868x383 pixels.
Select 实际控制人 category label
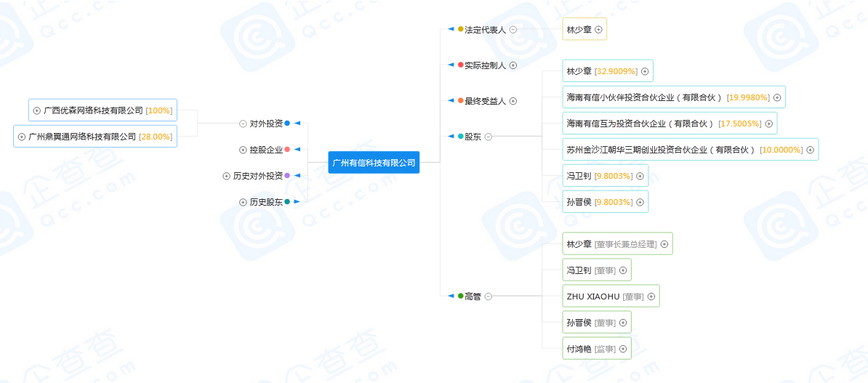click(x=486, y=65)
